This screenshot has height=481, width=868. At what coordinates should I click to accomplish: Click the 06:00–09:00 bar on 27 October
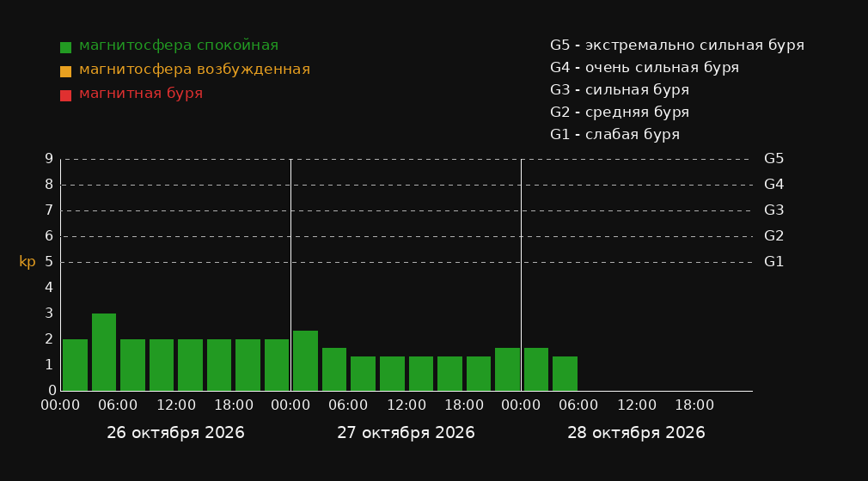[x=364, y=374]
